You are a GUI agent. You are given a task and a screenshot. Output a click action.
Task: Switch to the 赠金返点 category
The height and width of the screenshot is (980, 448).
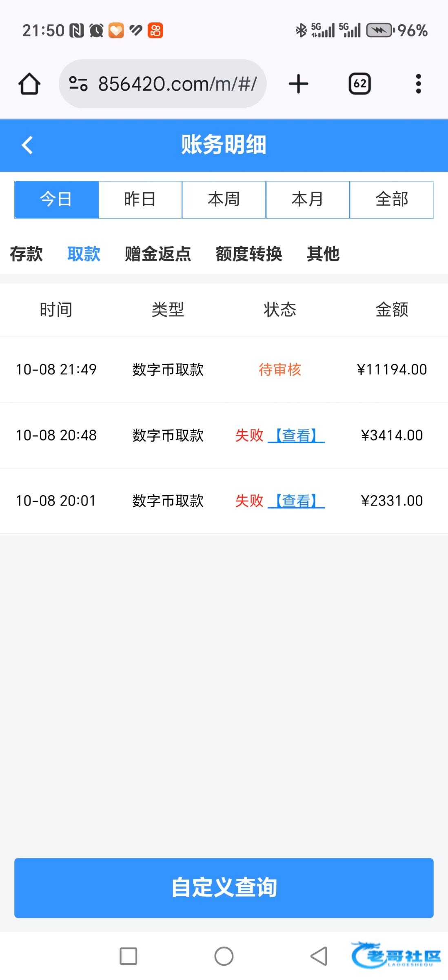coord(158,254)
